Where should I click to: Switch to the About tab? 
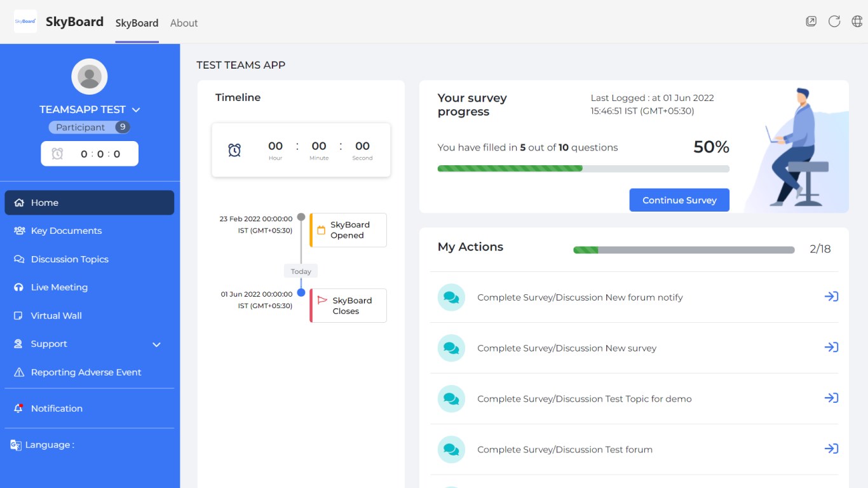pos(184,23)
